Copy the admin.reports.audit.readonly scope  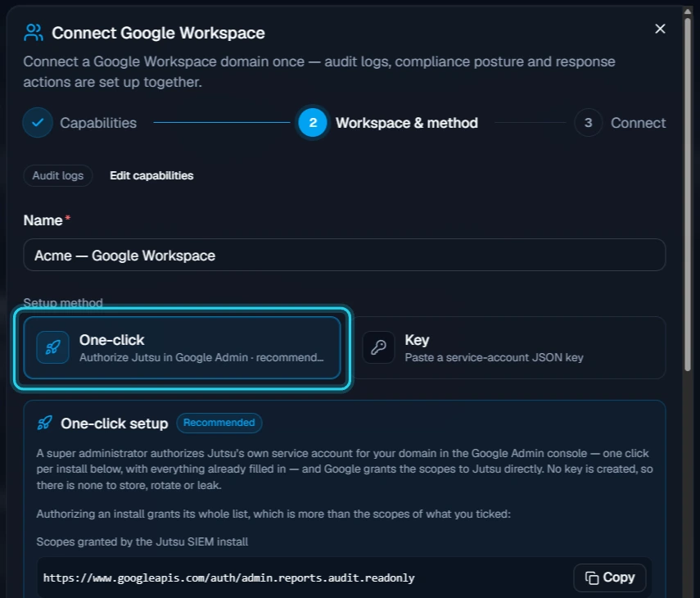click(x=610, y=578)
